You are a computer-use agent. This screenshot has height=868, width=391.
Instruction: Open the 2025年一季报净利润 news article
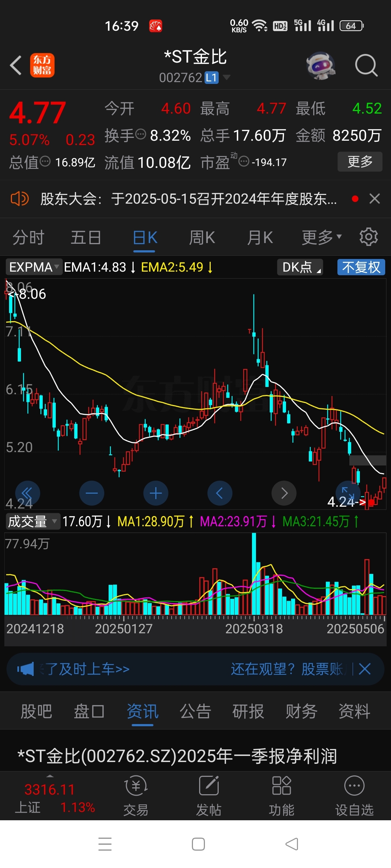(177, 756)
